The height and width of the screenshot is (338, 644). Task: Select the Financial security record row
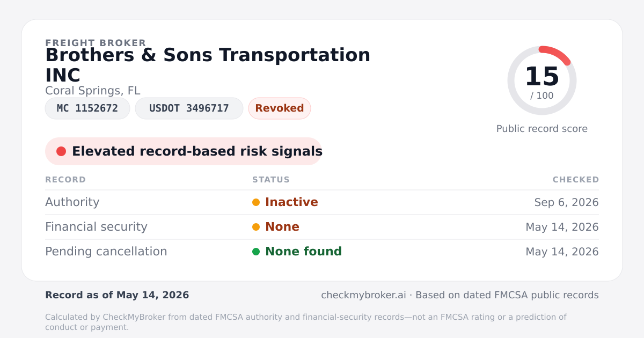(x=322, y=227)
